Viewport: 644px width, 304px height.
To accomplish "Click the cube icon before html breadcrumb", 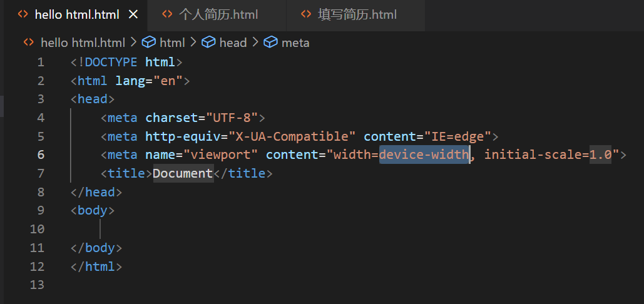I will click(x=149, y=43).
